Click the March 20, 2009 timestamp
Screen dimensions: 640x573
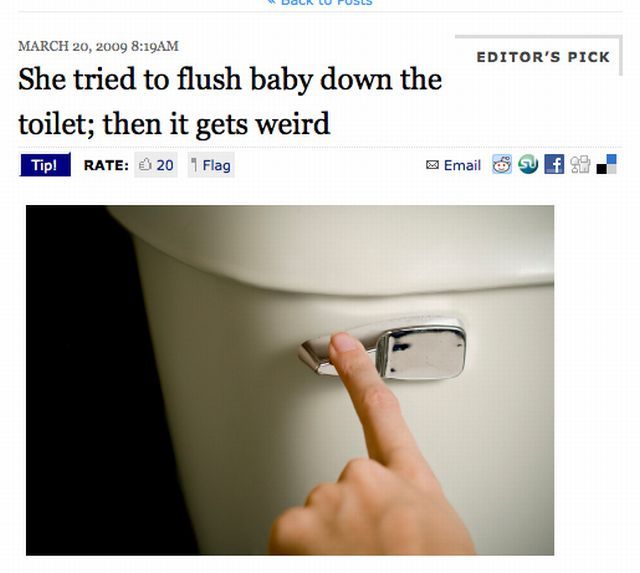(98, 46)
